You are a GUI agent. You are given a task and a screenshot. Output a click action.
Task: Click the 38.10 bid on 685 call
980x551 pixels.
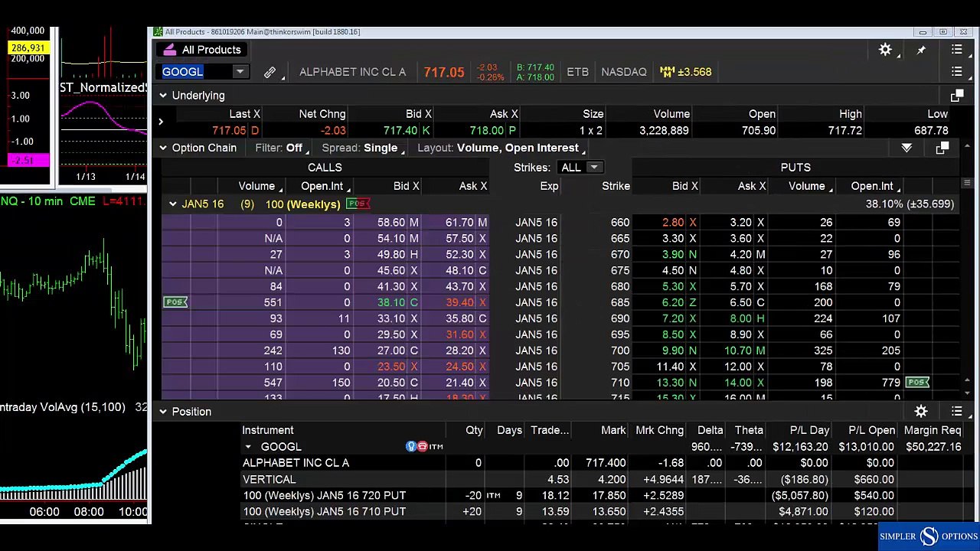390,302
